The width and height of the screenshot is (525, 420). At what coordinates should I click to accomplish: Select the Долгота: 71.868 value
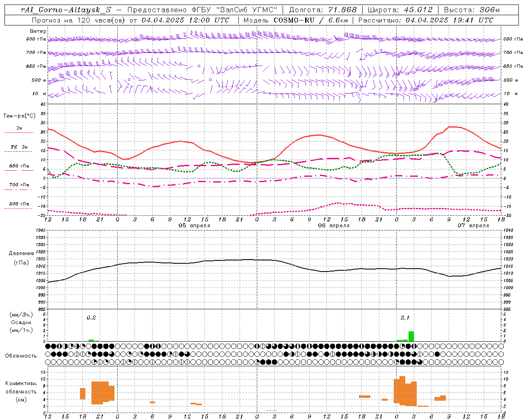[x=323, y=10]
